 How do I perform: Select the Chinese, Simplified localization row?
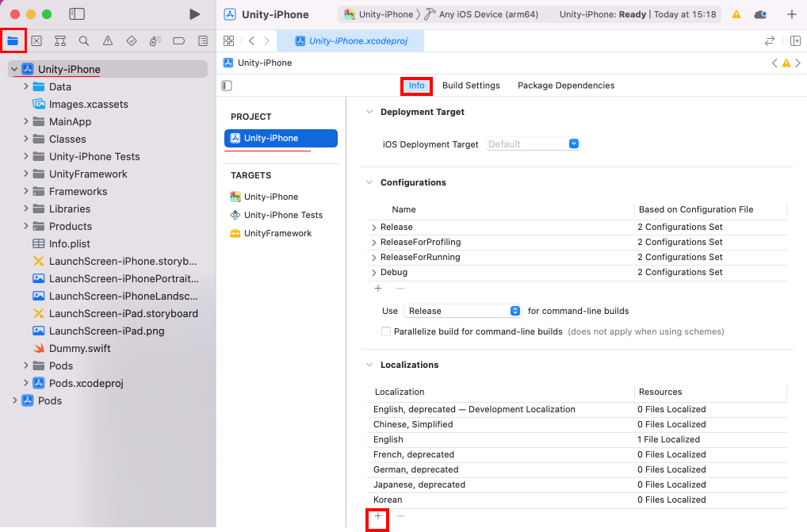(577, 424)
